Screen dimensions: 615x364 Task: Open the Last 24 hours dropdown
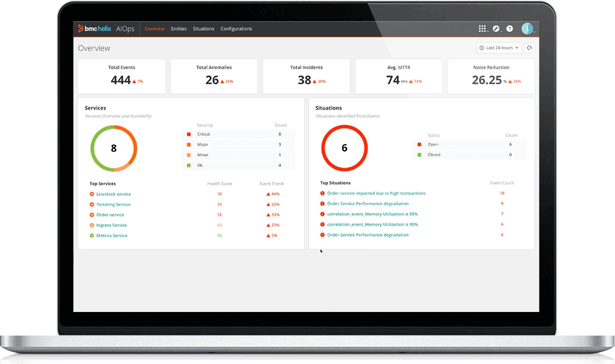coord(499,47)
